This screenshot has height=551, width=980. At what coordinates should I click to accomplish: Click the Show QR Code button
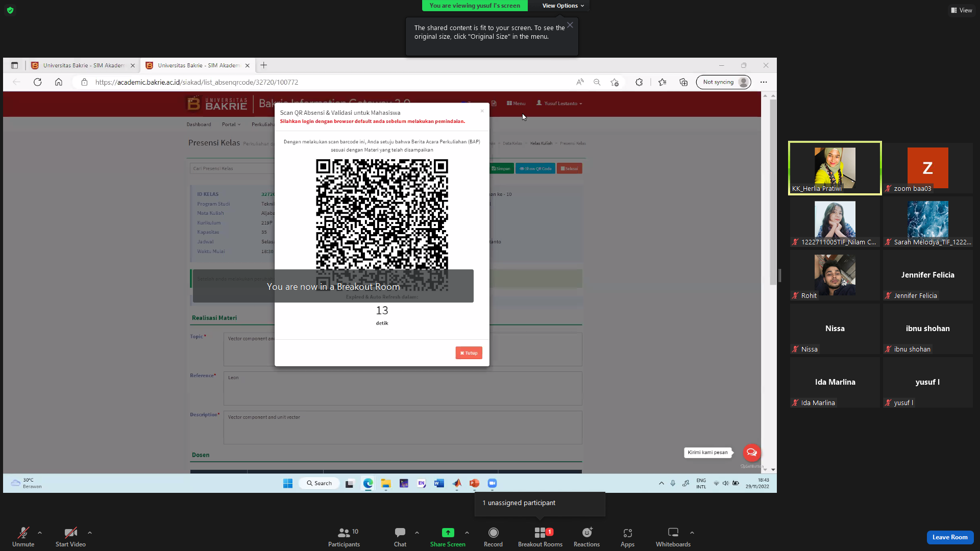click(x=535, y=168)
